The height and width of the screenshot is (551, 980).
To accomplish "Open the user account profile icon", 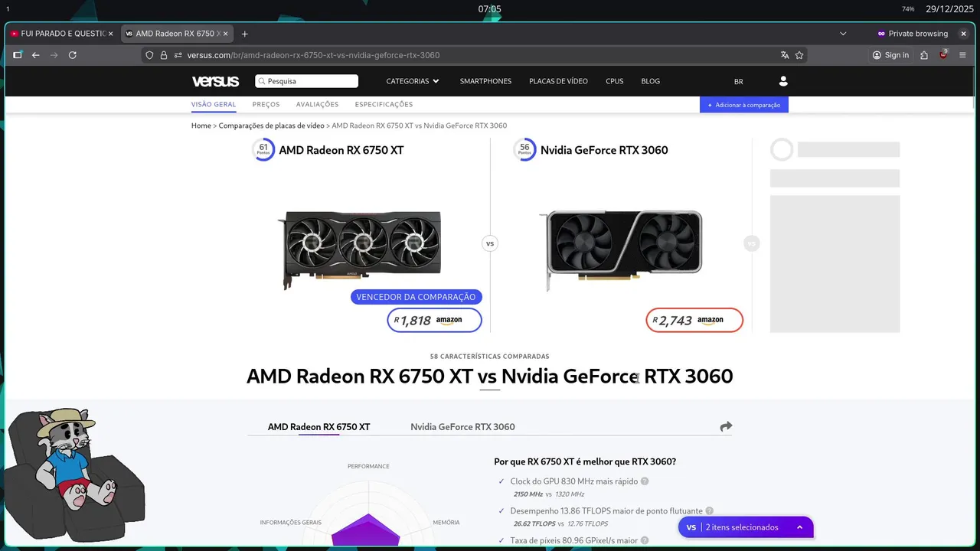I will pos(782,81).
